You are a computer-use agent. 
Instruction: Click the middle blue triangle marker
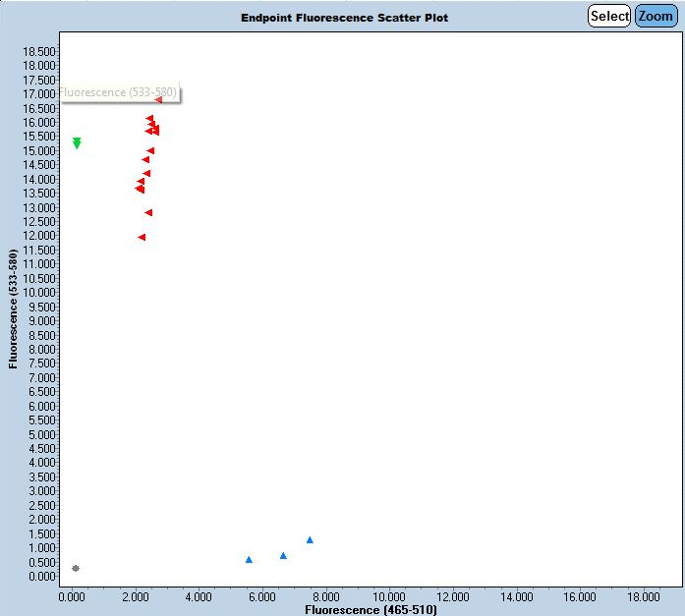[283, 555]
